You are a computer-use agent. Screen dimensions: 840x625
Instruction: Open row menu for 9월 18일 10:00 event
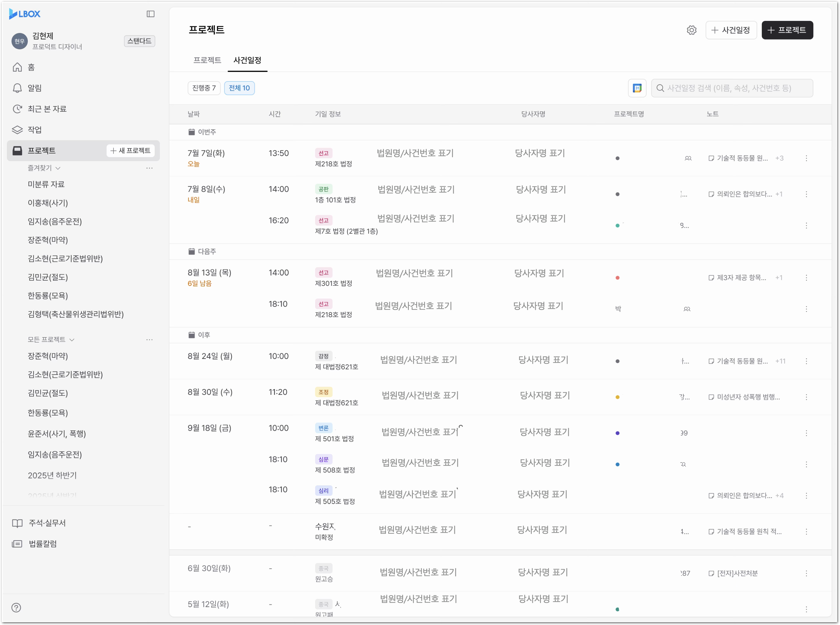click(806, 433)
